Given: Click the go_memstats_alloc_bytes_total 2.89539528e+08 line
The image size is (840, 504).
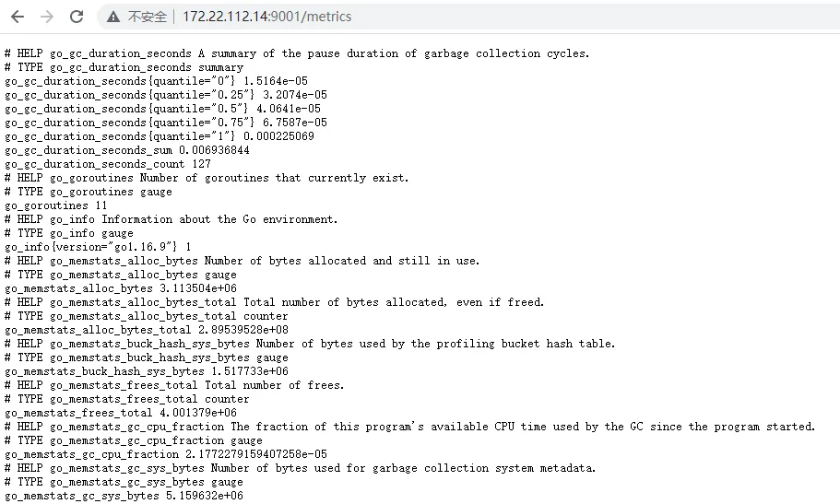Looking at the screenshot, I should click(x=147, y=330).
